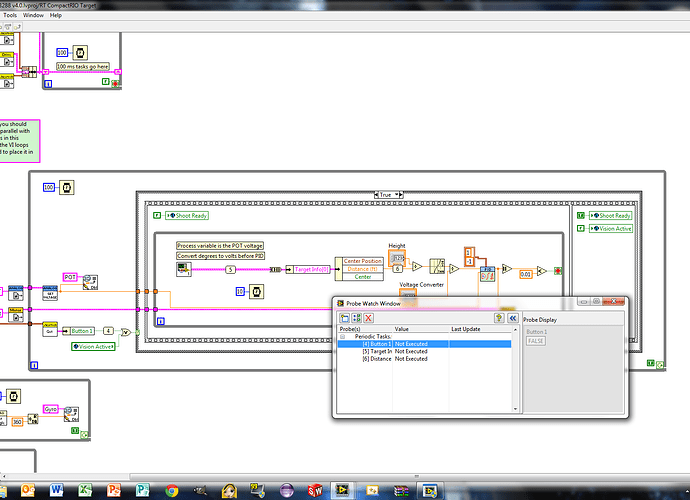Open PowerPoint from the taskbar
690x500 pixels.
pyautogui.click(x=114, y=490)
